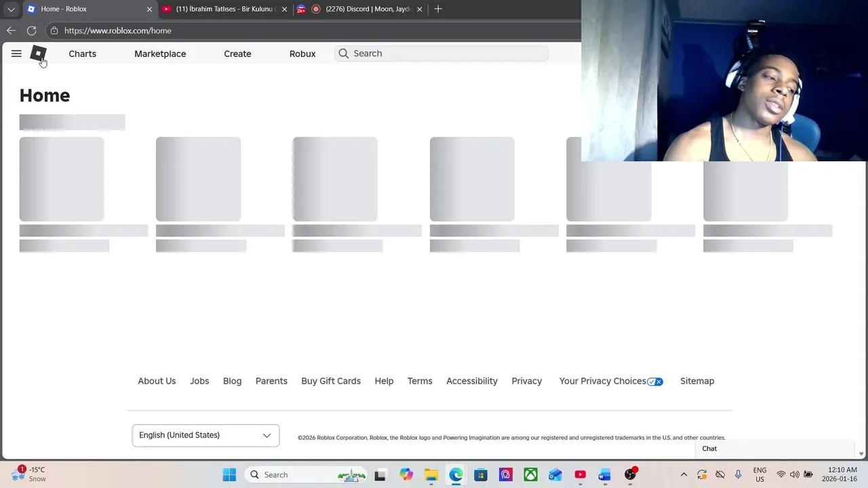Open the Xbox app from taskbar

tap(530, 474)
